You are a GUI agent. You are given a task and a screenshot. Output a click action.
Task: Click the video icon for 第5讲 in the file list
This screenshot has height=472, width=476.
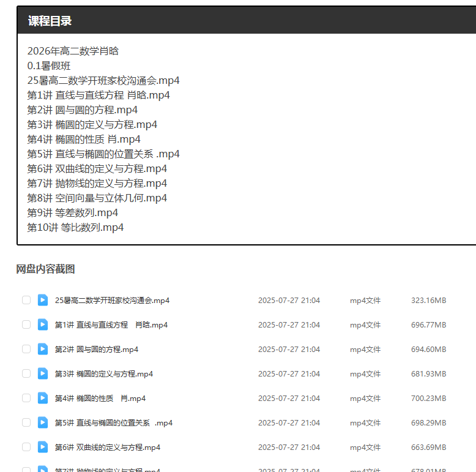tap(42, 422)
